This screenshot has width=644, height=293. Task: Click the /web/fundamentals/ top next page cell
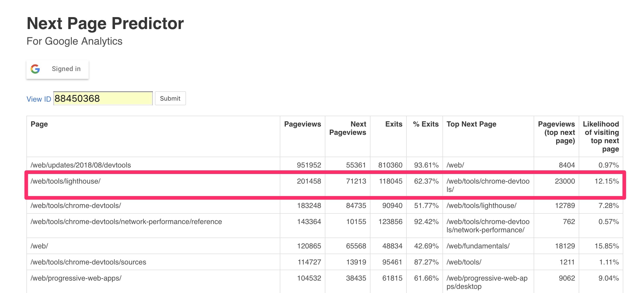point(478,246)
